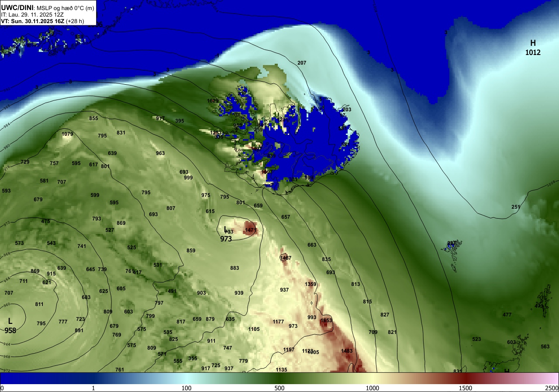559x392 pixels.
Task: Click the value 1079 west of Iceland
Action: pos(67,134)
